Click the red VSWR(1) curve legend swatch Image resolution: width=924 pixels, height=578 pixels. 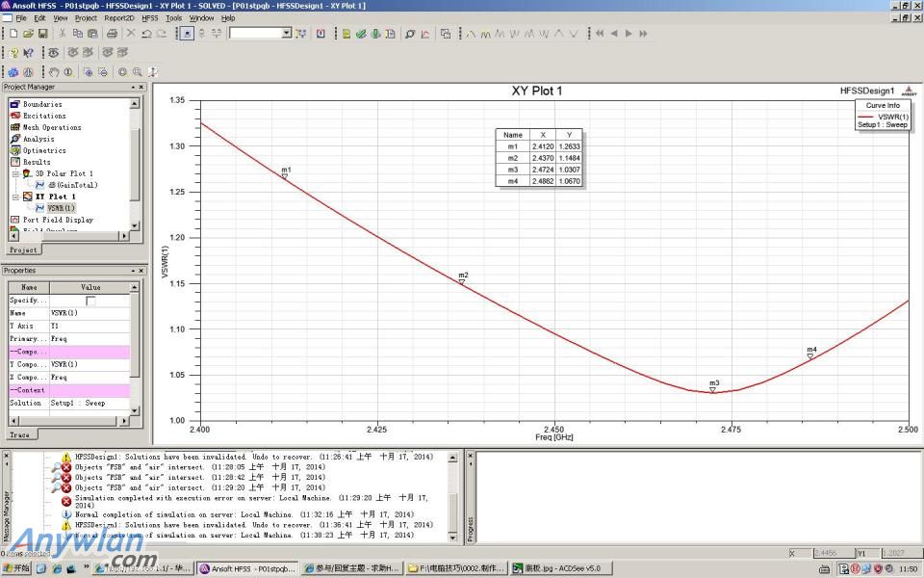pos(867,117)
